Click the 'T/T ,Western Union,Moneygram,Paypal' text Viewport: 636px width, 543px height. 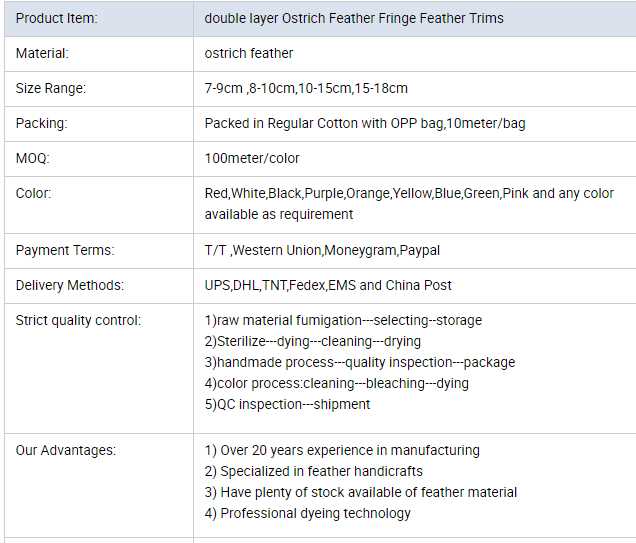click(x=322, y=250)
